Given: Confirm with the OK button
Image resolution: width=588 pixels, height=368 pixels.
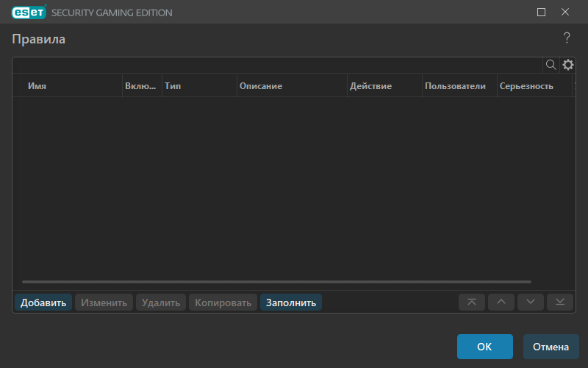Looking at the screenshot, I should (484, 347).
